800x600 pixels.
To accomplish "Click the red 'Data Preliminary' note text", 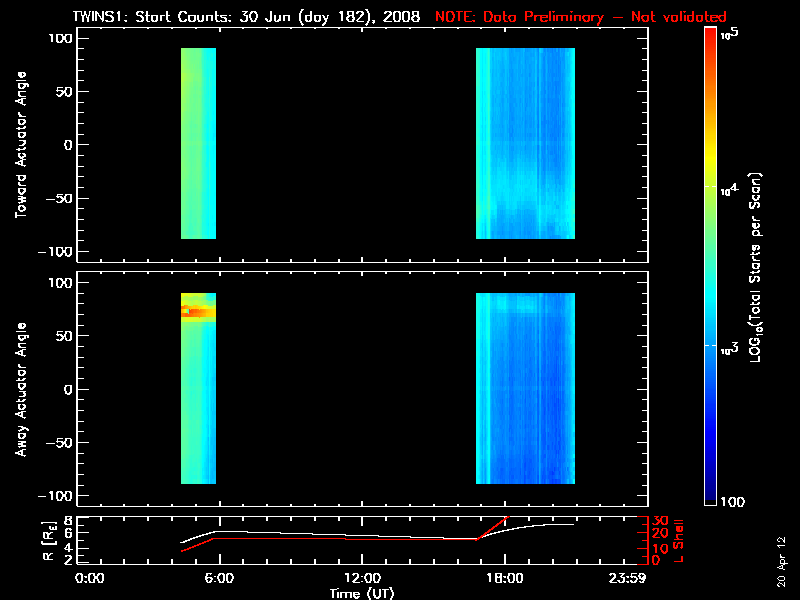I will point(580,17).
